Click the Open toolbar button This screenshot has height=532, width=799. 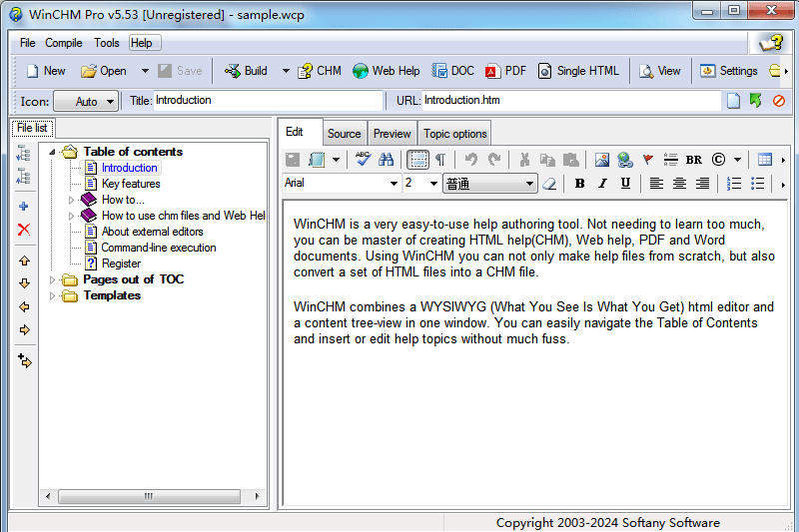tap(104, 71)
